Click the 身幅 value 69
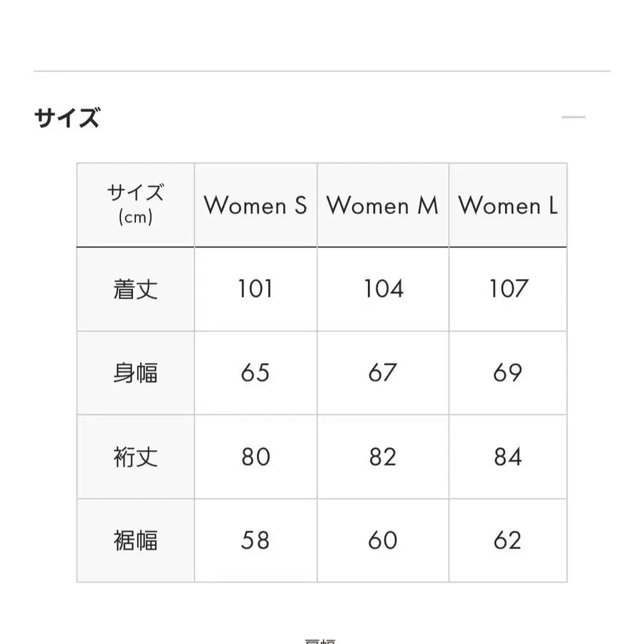644x644 pixels. click(x=508, y=373)
